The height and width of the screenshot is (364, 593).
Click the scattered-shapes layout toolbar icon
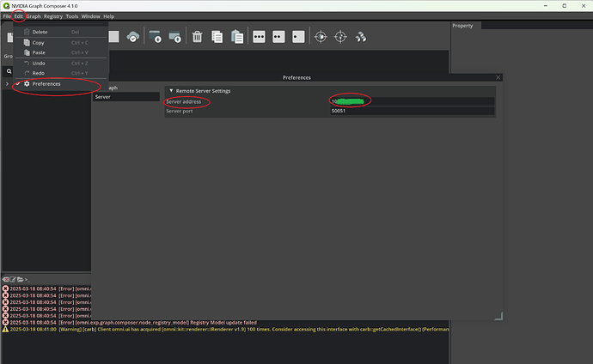361,37
